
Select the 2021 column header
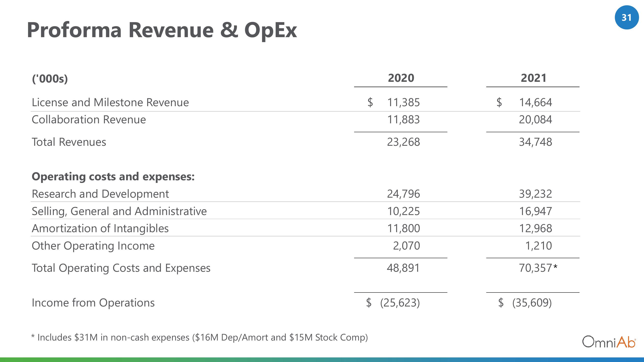point(534,78)
